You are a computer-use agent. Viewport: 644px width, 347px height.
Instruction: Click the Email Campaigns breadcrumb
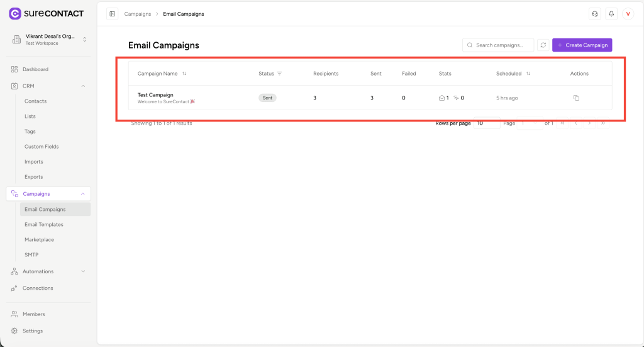coord(184,14)
